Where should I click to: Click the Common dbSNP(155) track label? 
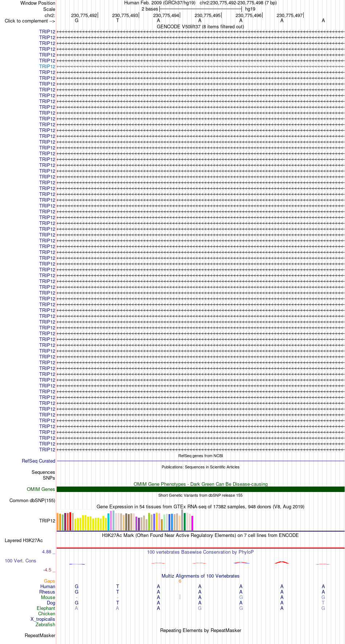click(32, 500)
